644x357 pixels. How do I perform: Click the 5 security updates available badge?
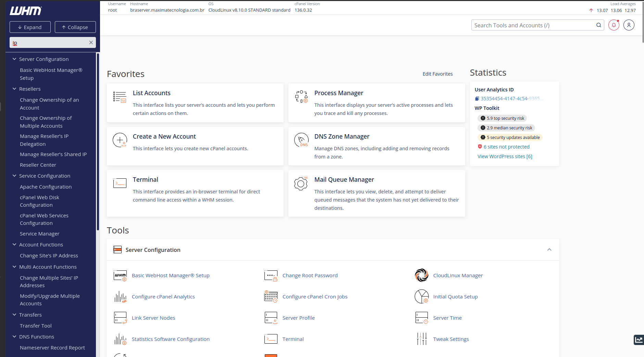(510, 137)
